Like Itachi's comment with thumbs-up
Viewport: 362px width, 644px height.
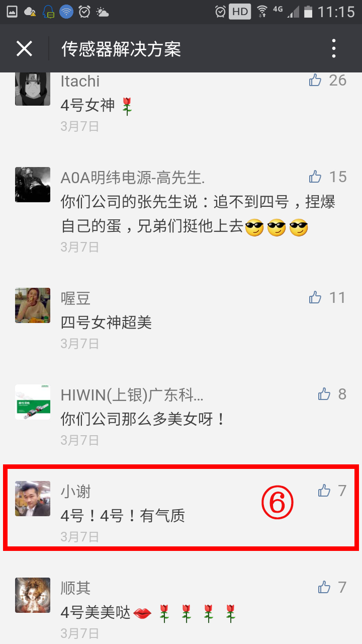(x=315, y=80)
